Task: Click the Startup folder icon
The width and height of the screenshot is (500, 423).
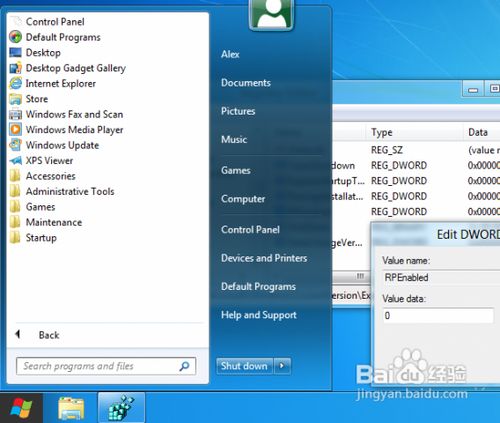Action: point(15,237)
